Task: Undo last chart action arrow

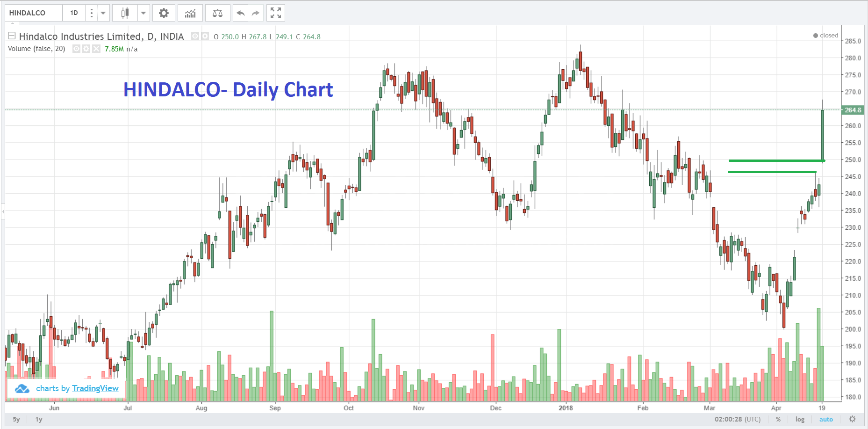Action: point(240,13)
